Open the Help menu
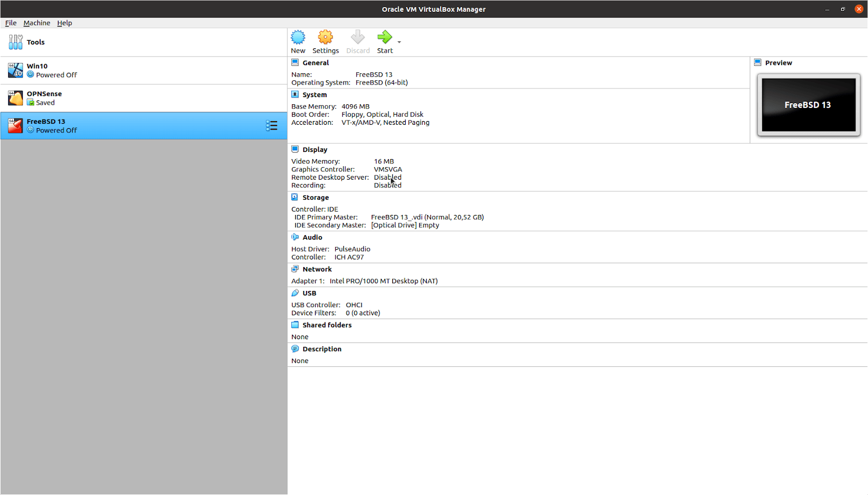 65,23
